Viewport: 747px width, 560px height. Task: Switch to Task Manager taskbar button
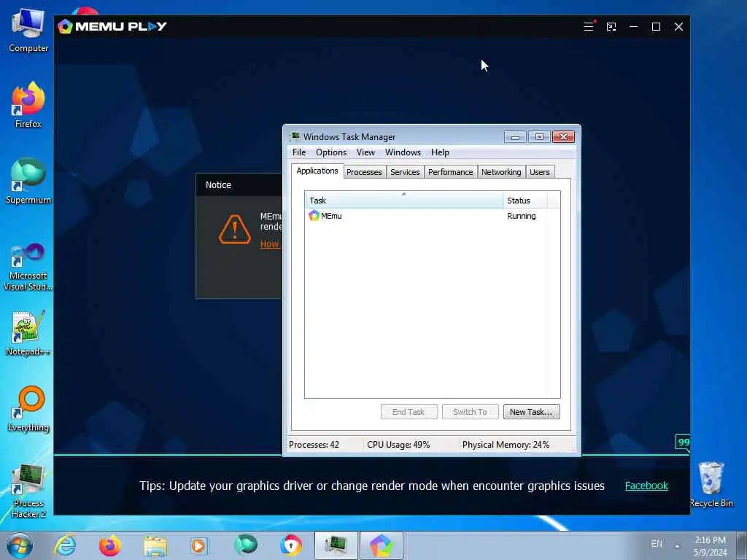pos(336,545)
